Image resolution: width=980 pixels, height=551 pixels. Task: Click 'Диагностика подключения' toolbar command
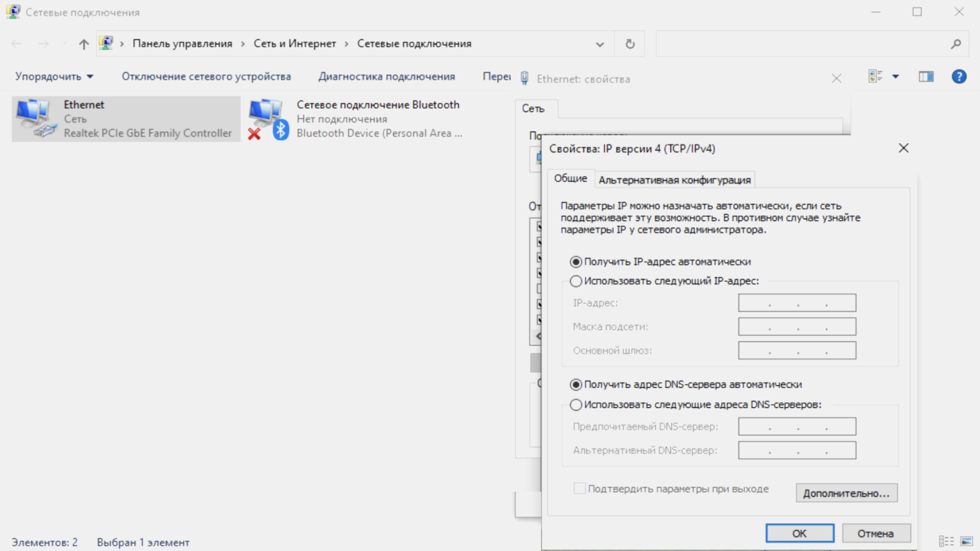tap(386, 76)
